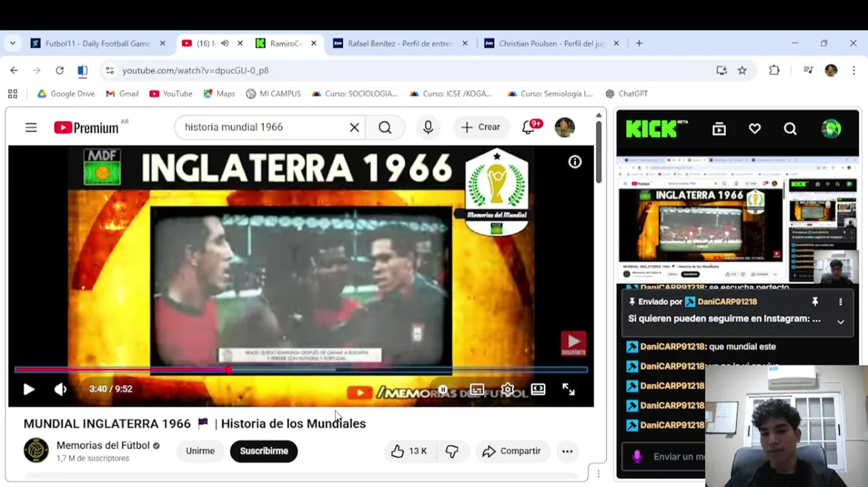868x487 pixels.
Task: Open the YouTube account avatar menu
Action: (x=565, y=127)
